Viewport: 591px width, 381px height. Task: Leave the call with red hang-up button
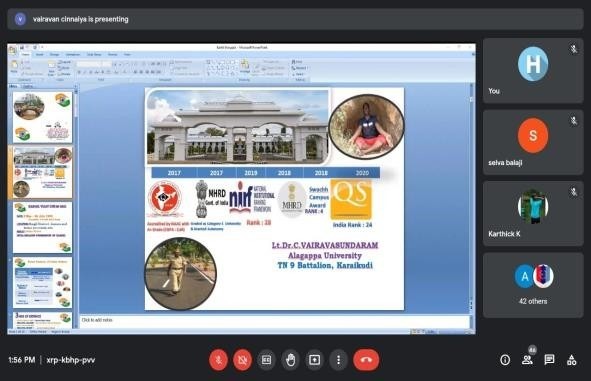pos(366,360)
